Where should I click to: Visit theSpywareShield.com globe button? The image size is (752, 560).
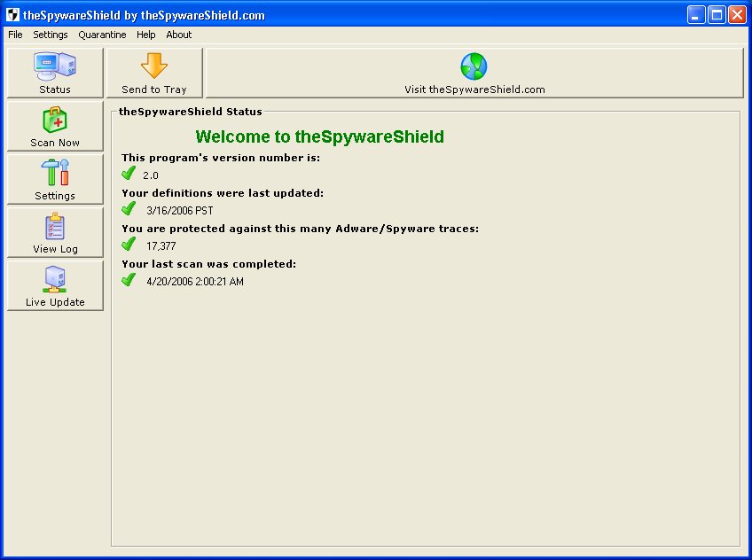pyautogui.click(x=474, y=73)
